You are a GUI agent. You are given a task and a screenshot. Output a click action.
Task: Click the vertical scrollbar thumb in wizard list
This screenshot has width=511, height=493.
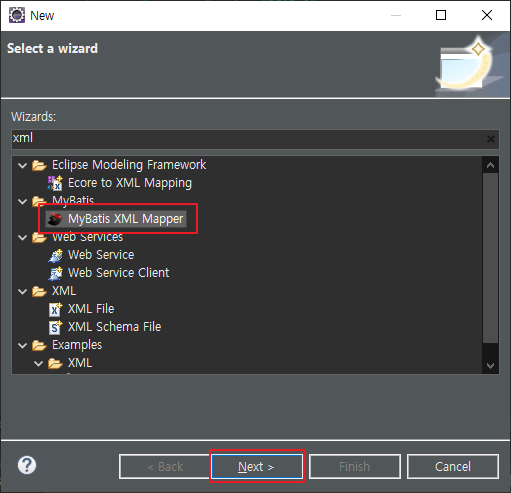(490, 258)
